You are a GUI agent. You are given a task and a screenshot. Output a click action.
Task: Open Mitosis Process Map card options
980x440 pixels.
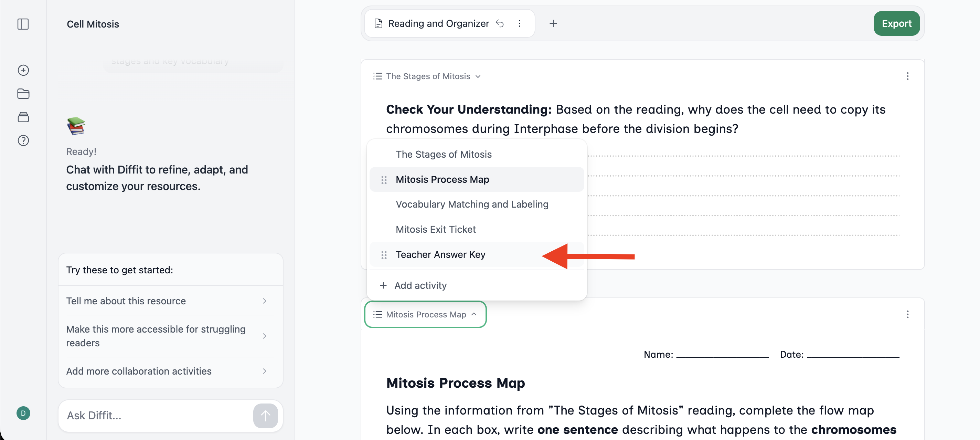pos(907,314)
